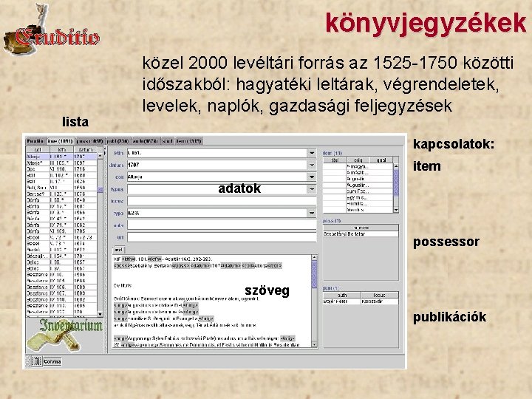532x399 pixels.
Task: Switch to the poss tab
Action: [x=89, y=141]
